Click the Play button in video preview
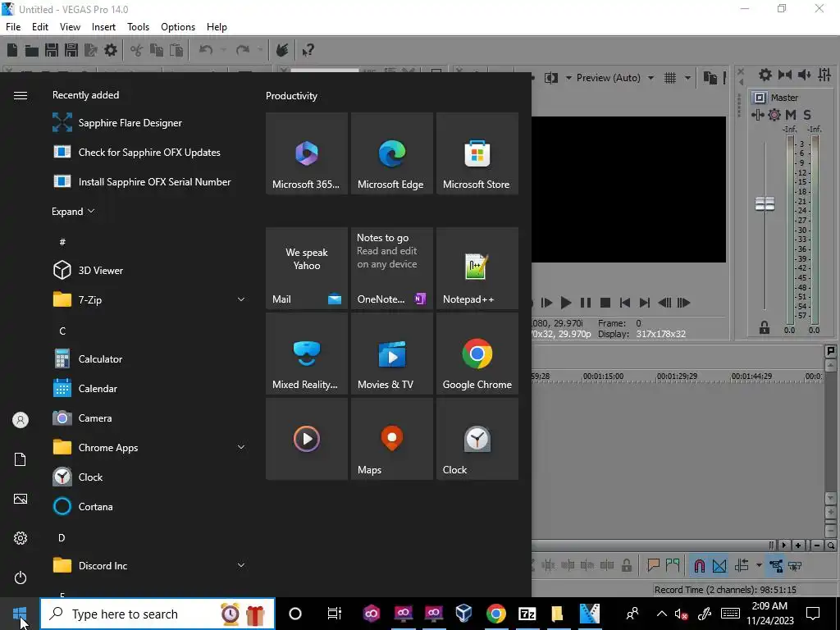This screenshot has height=630, width=840. 566,303
